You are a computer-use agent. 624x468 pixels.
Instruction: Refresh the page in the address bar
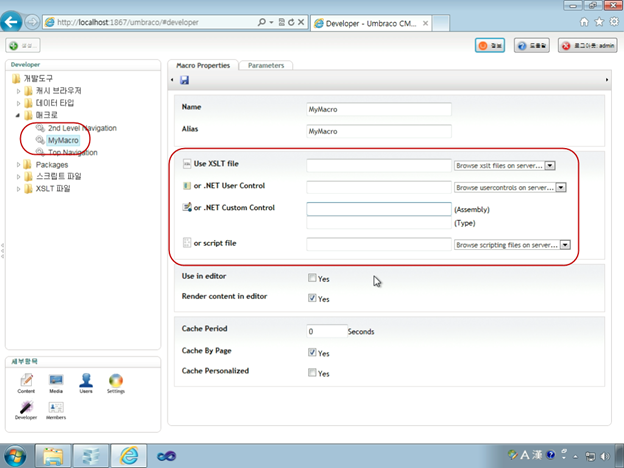[x=291, y=22]
